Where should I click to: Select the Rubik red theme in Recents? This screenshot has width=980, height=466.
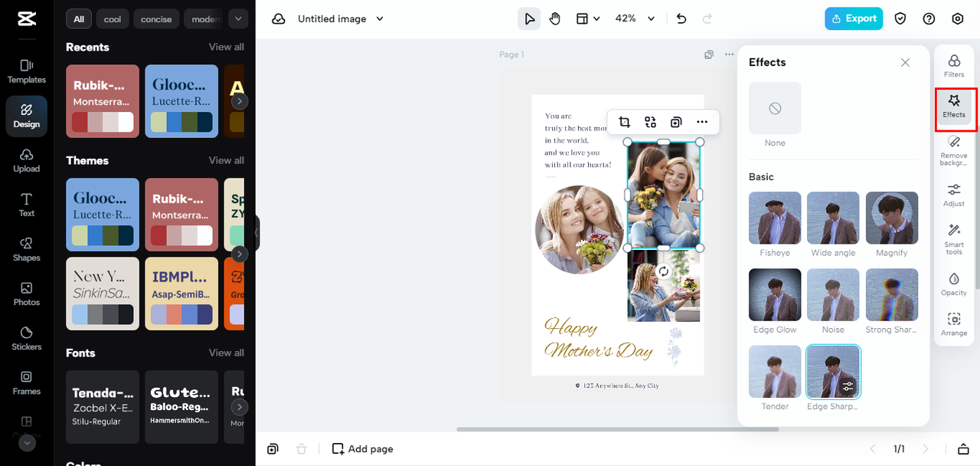click(103, 101)
